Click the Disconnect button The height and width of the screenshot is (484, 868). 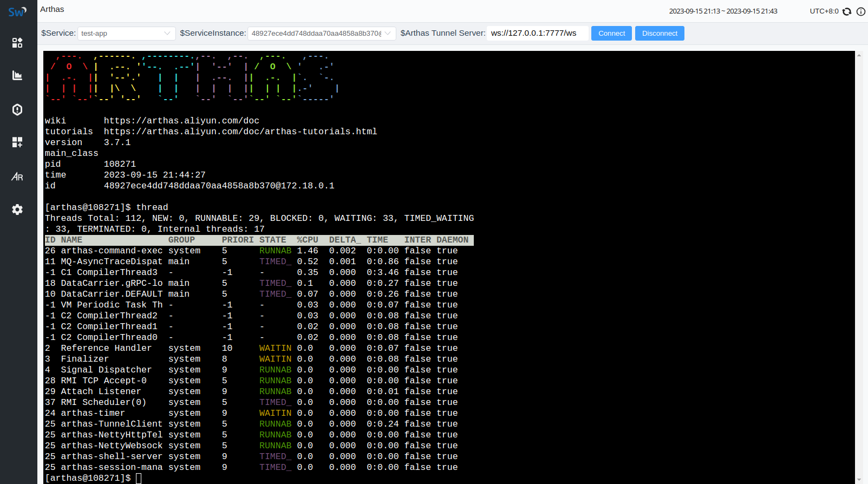(x=660, y=34)
